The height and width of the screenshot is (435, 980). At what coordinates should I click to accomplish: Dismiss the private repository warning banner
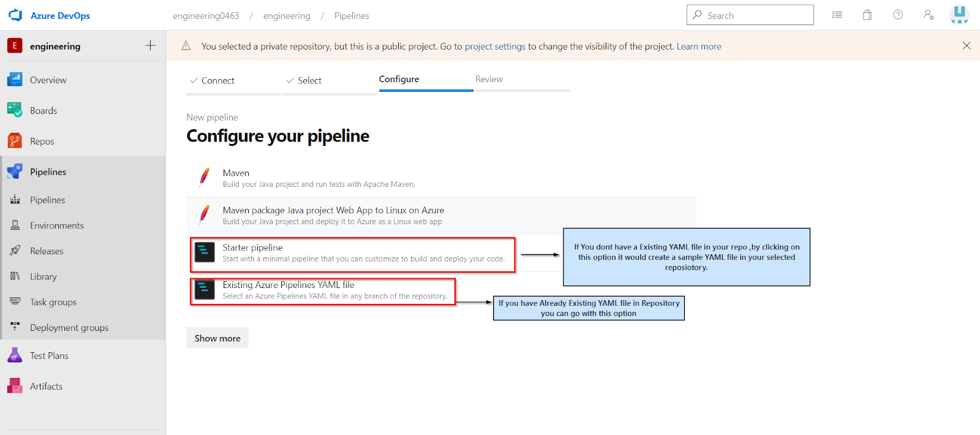(x=967, y=46)
